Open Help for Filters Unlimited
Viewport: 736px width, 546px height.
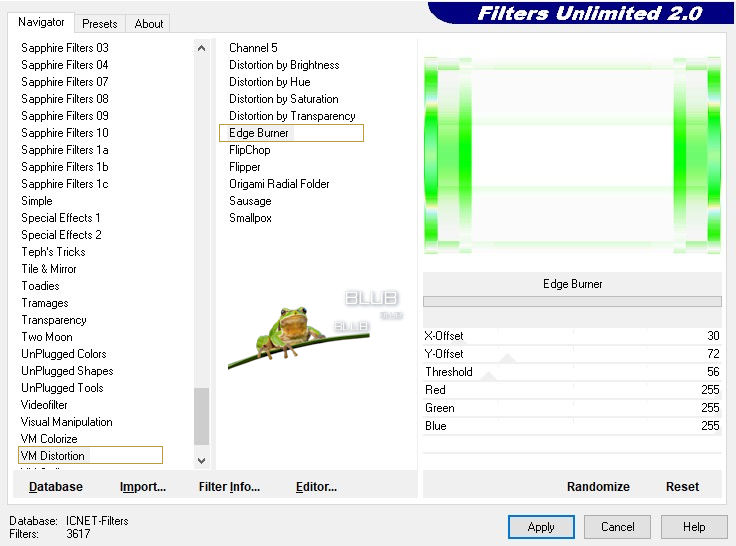coord(694,526)
